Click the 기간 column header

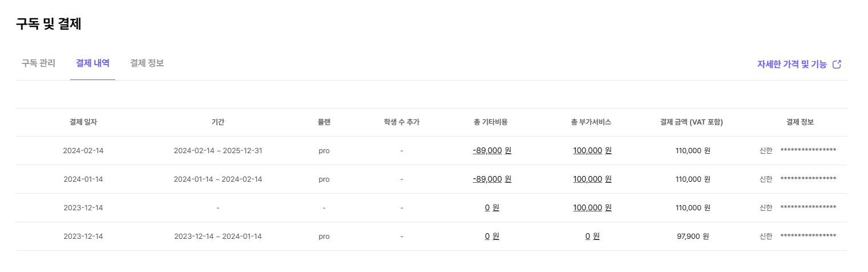217,122
